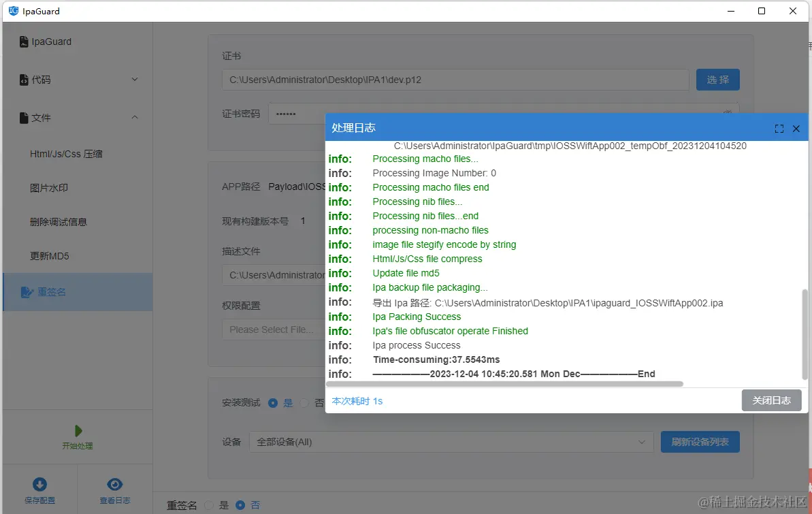The height and width of the screenshot is (514, 812).
Task: Click log line 'Ipa Packing Success'
Action: 417,317
